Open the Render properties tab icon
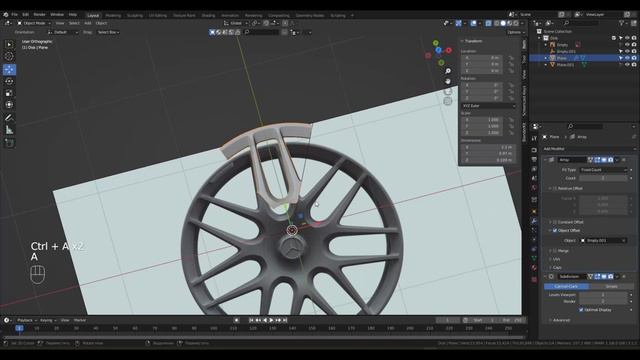 click(x=534, y=150)
